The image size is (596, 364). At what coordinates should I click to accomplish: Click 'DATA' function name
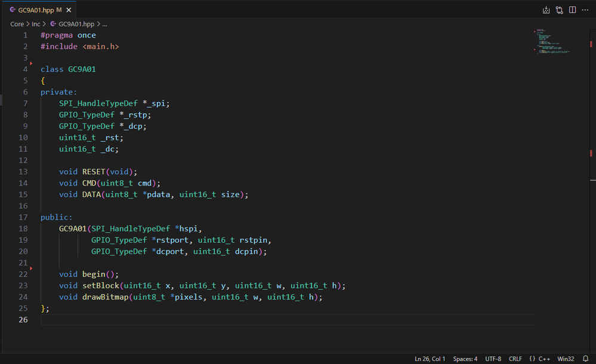[92, 195]
